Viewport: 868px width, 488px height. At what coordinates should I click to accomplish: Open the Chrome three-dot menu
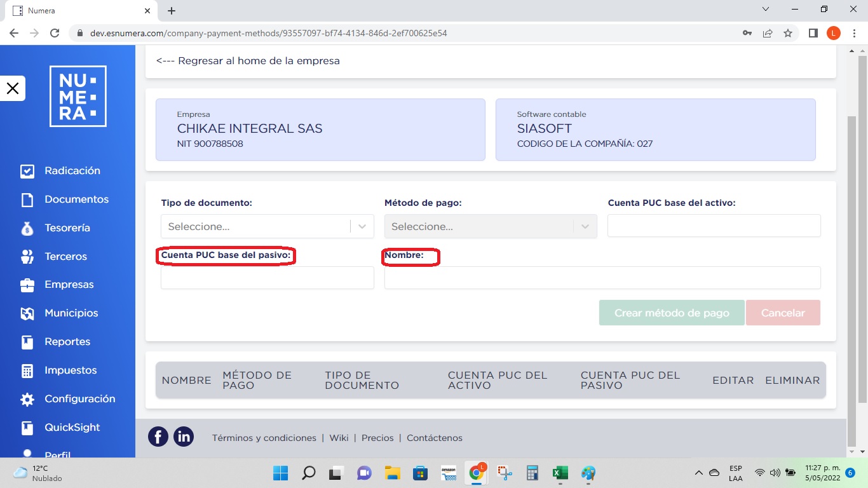[x=853, y=33]
